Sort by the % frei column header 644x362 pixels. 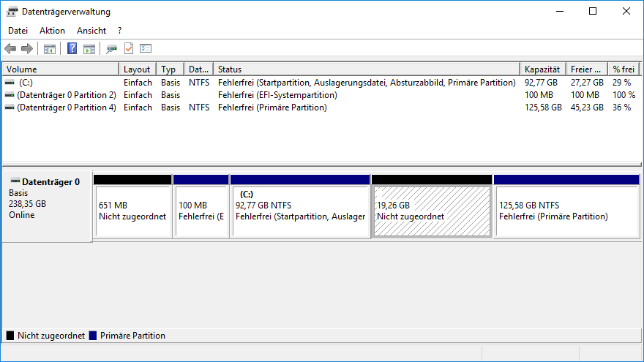(624, 69)
